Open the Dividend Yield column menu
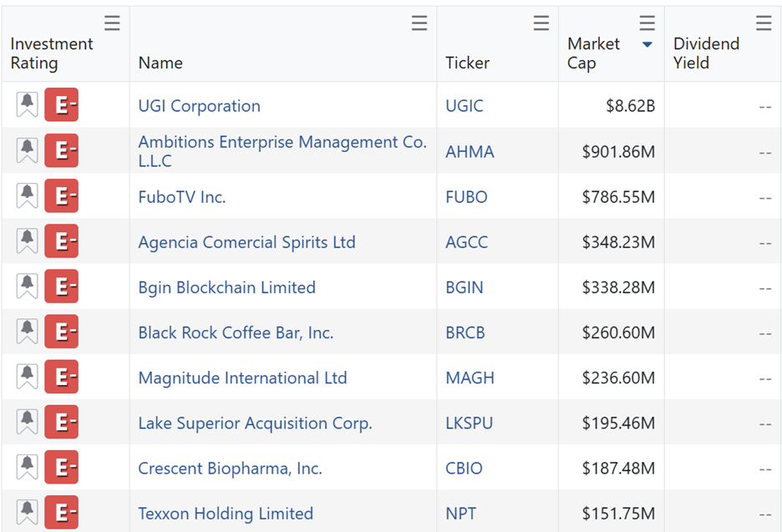Image resolution: width=782 pixels, height=532 pixels. tap(764, 23)
